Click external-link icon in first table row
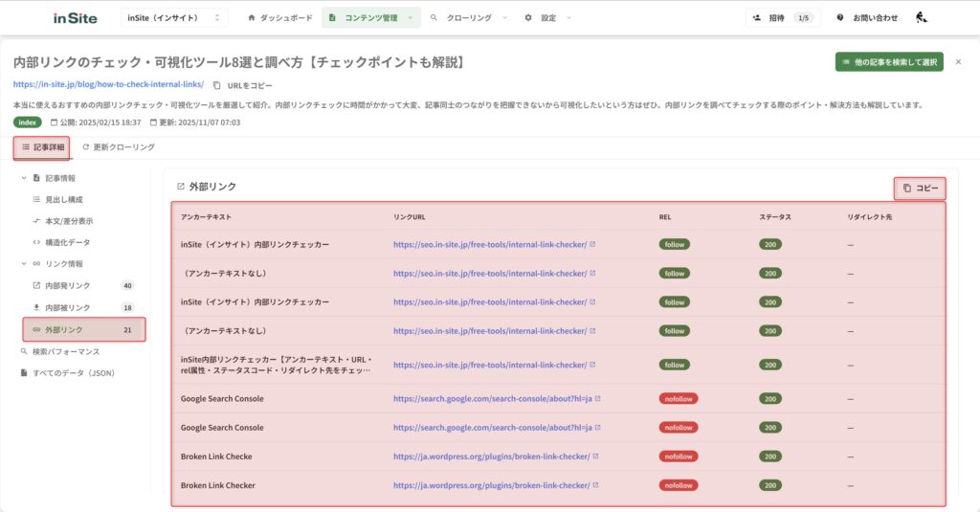 (x=592, y=244)
